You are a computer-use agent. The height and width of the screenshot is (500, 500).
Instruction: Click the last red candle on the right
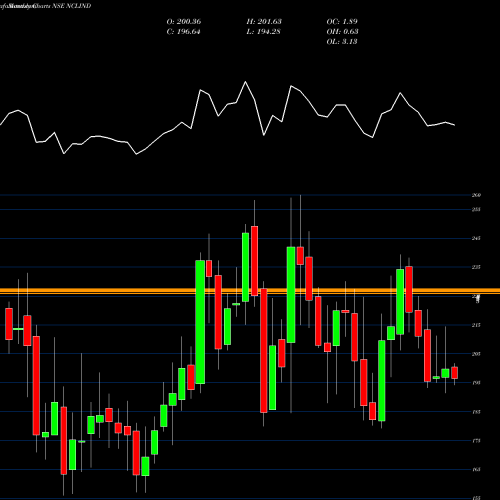pos(454,373)
